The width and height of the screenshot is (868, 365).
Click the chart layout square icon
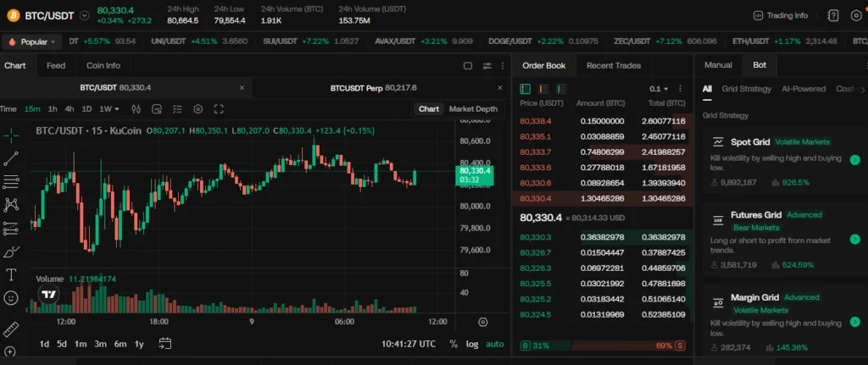(468, 66)
